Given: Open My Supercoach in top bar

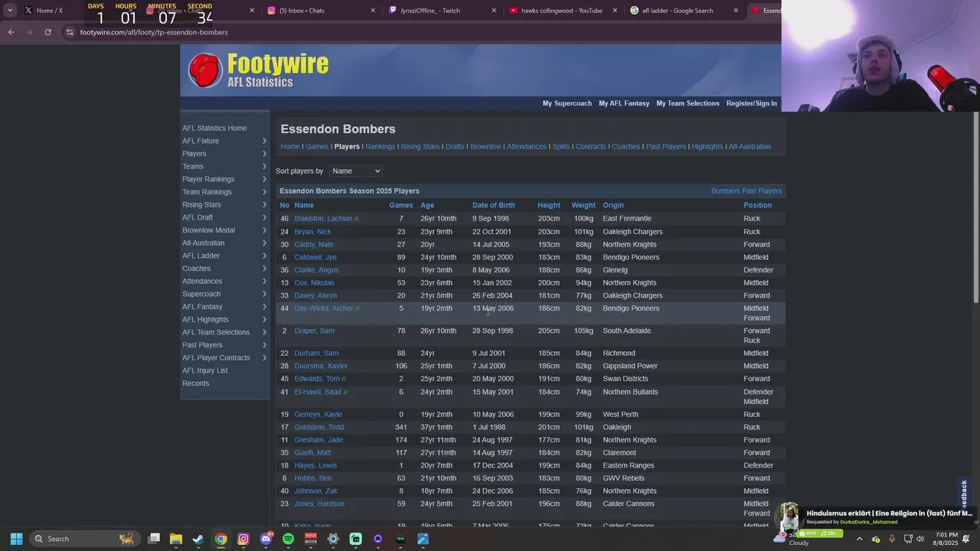Looking at the screenshot, I should [x=567, y=103].
